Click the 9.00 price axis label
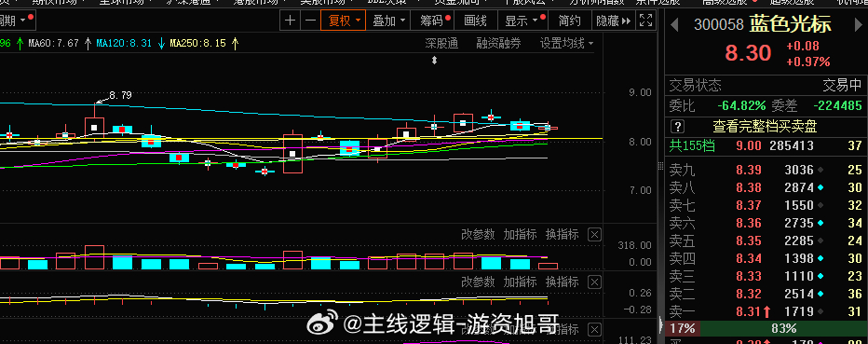This screenshot has height=344, width=868. click(641, 92)
